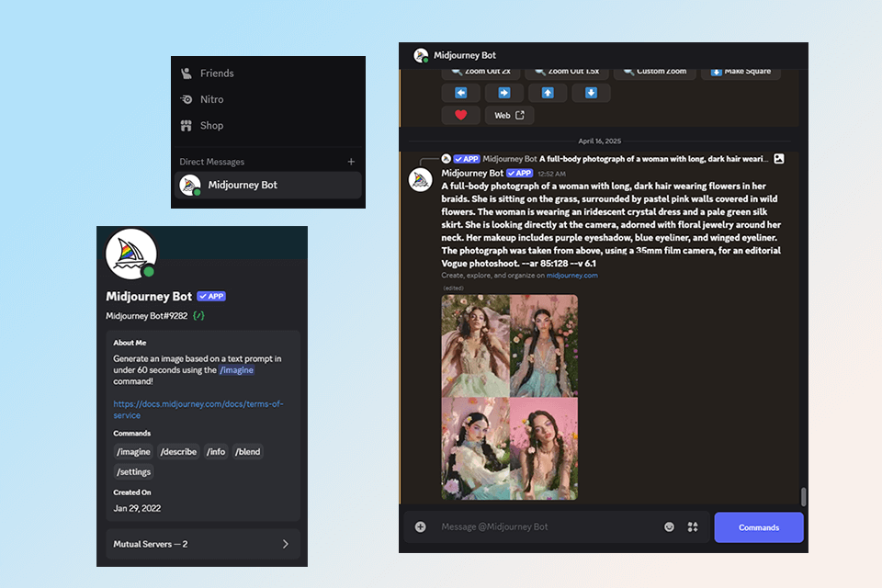Select the /blend command chip
The image size is (882, 588).
pyautogui.click(x=247, y=452)
